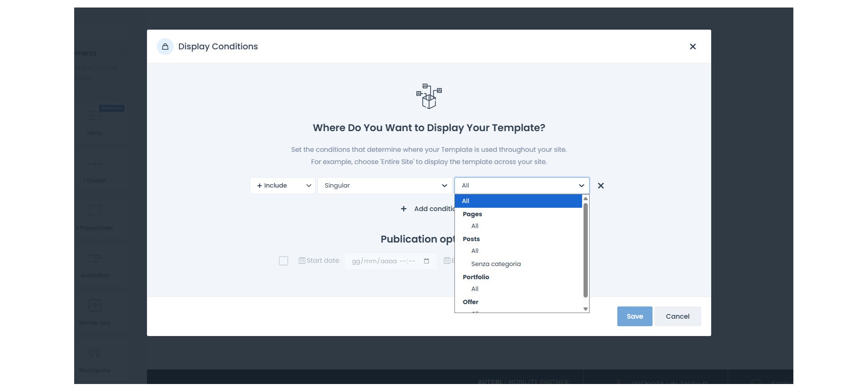
Task: Close the Display Conditions dialog
Action: (x=692, y=47)
